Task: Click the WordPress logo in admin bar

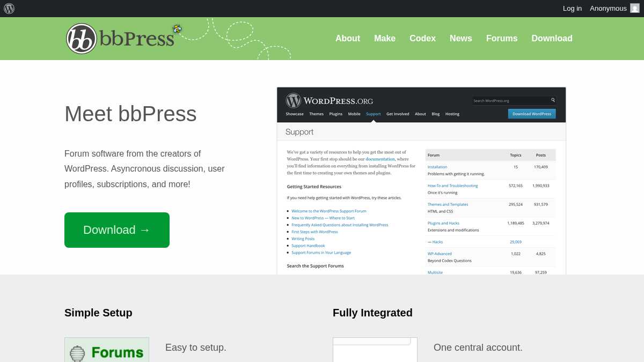Action: pos(9,9)
